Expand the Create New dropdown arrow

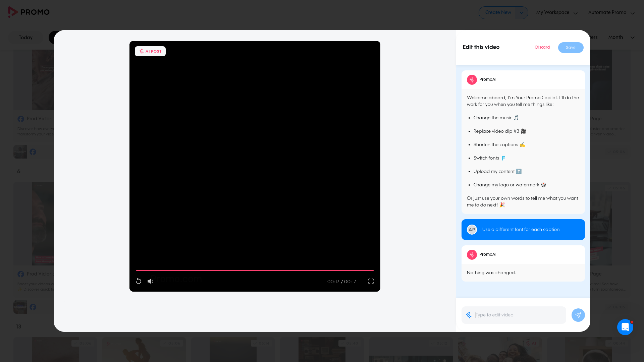(522, 13)
